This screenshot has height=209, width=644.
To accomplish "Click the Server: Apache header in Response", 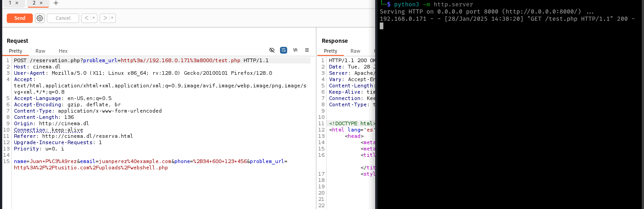I will tap(352, 73).
